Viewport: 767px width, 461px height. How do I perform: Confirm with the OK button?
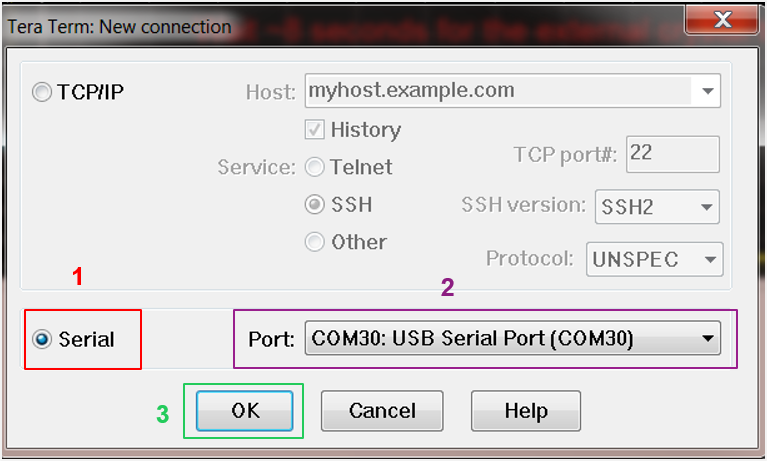click(245, 411)
